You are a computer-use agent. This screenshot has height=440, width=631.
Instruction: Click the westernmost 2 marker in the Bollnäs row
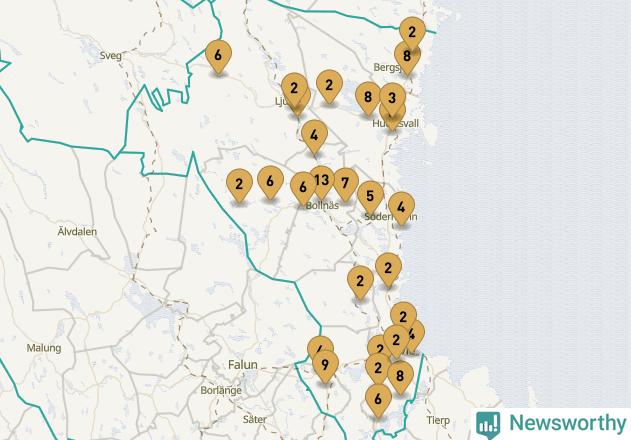[239, 184]
